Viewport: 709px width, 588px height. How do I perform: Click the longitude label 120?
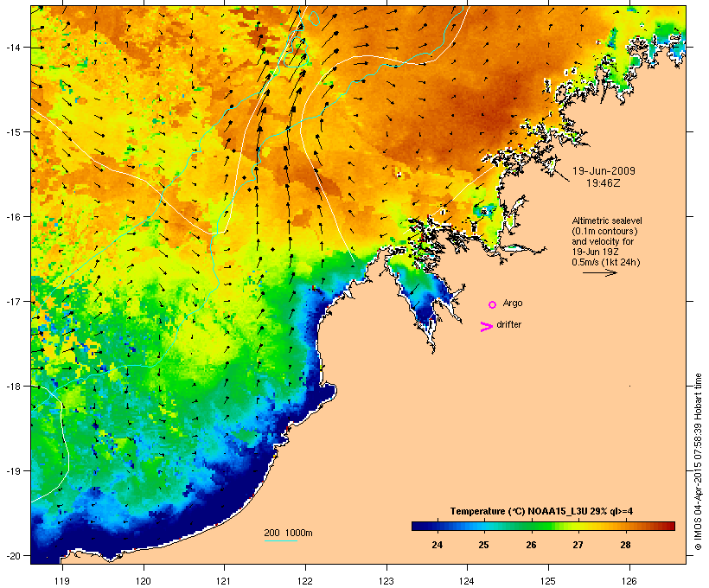144,581
